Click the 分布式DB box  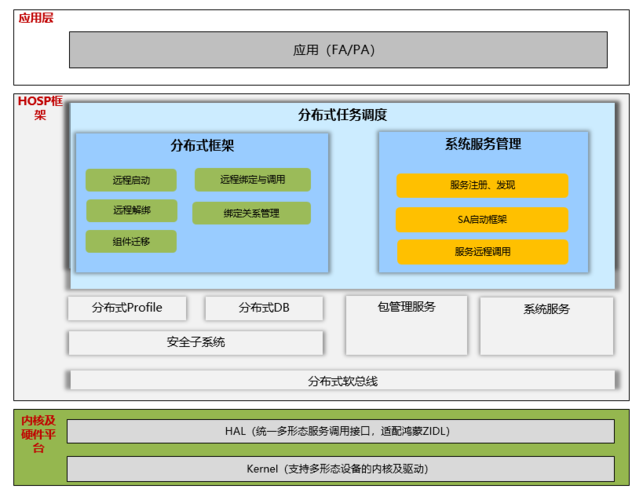[264, 308]
